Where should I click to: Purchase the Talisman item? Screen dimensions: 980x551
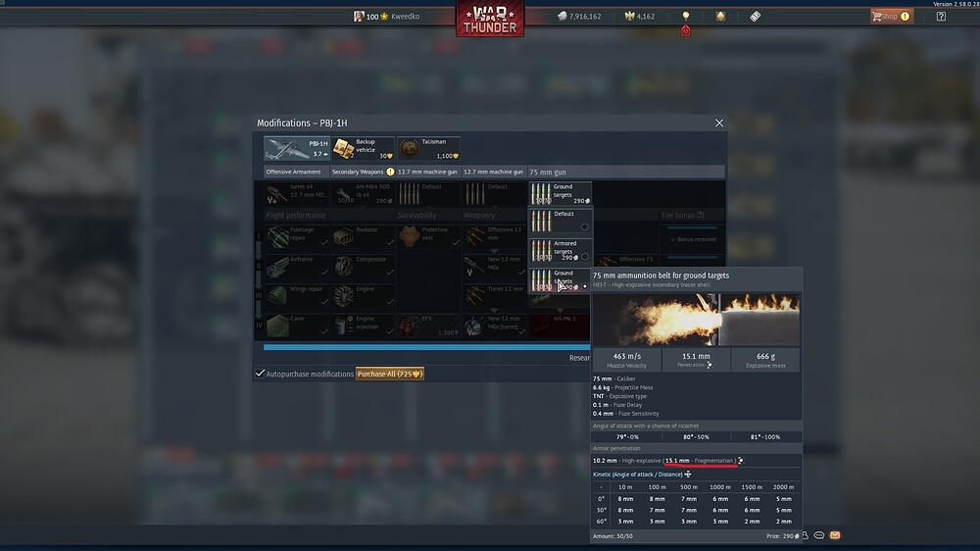coord(428,148)
